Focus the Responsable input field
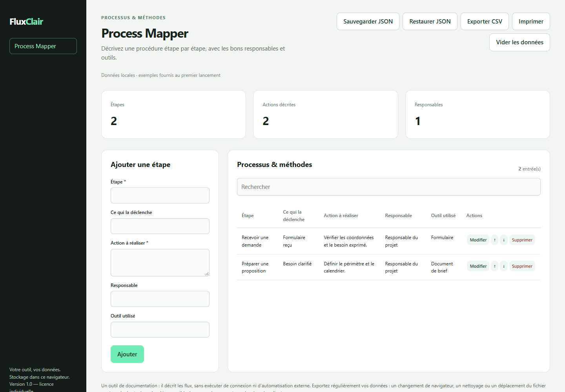This screenshot has width=565, height=392. coord(160,299)
